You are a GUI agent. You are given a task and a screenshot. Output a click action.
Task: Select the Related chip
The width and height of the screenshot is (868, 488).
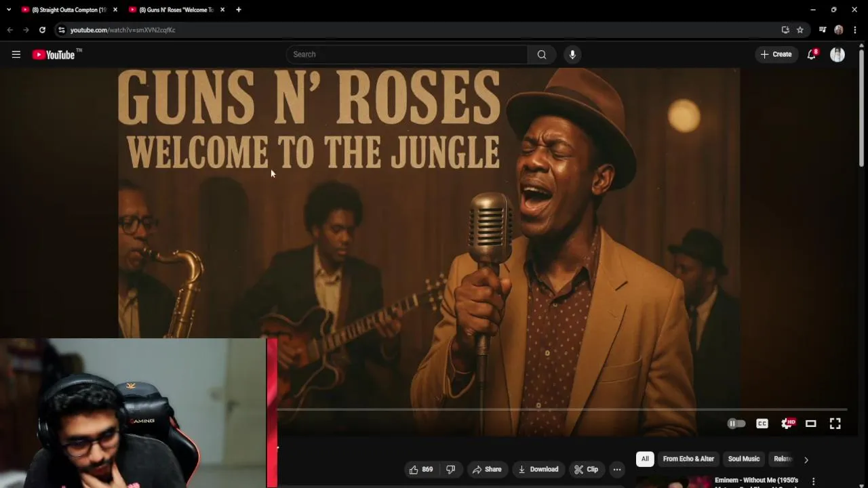783,459
